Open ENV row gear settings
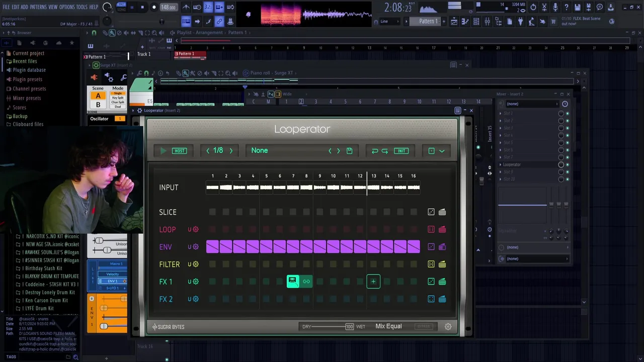Screen dimensions: 644x362 [x=196, y=247]
